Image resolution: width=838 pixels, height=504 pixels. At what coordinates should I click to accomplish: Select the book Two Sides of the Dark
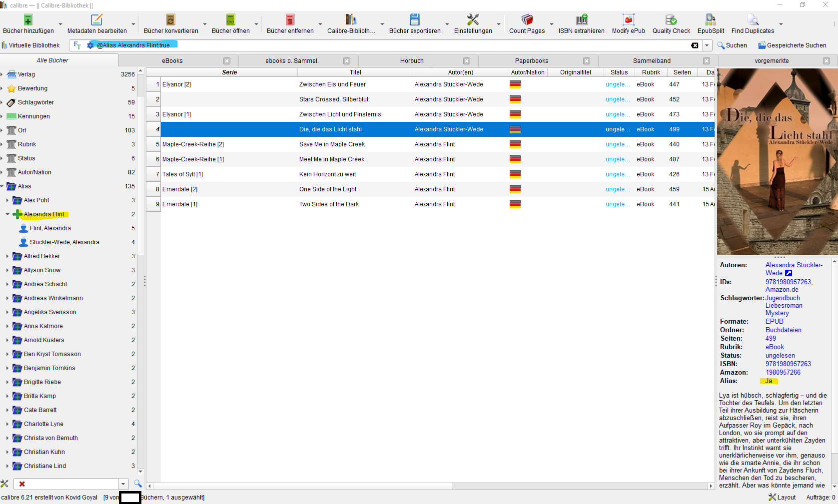point(329,204)
